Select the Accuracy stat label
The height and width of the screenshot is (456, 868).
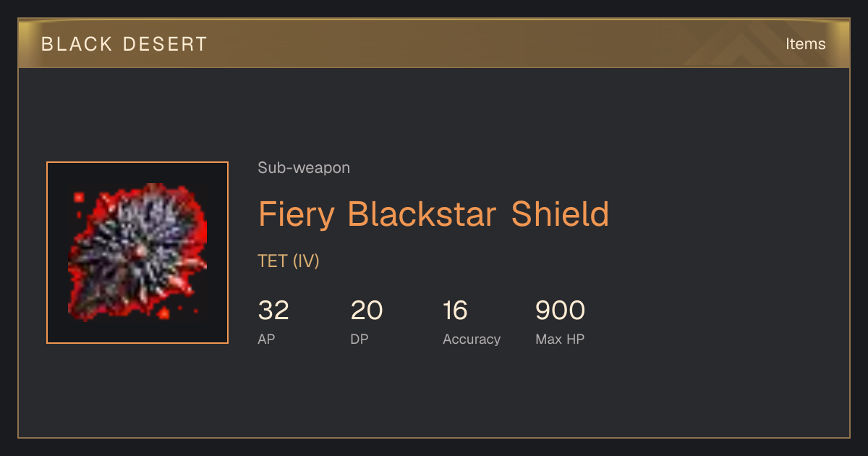click(472, 339)
